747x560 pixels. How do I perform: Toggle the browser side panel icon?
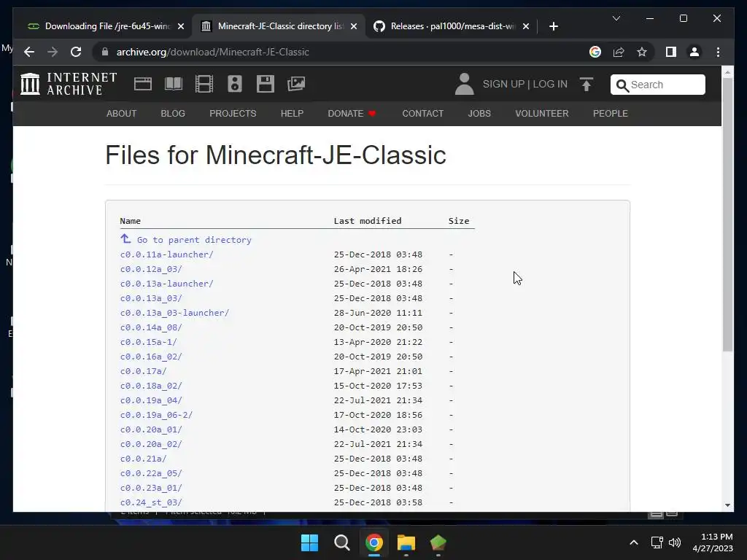click(671, 52)
